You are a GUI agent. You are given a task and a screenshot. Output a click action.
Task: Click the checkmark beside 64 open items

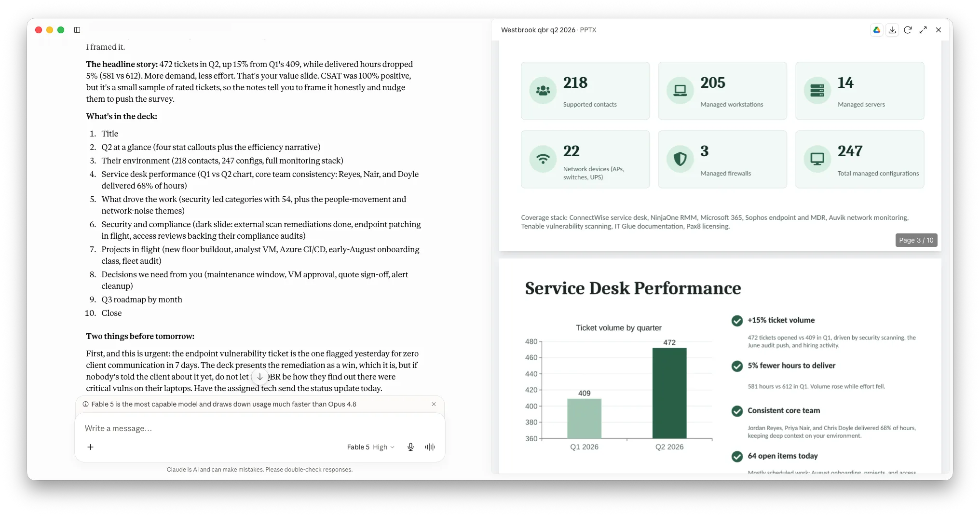click(x=737, y=456)
